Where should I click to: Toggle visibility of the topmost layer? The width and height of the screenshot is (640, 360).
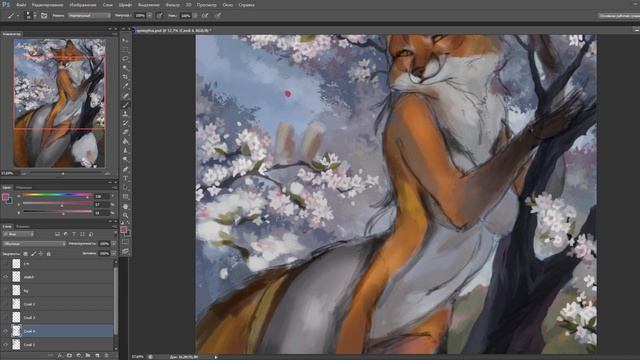coord(5,264)
